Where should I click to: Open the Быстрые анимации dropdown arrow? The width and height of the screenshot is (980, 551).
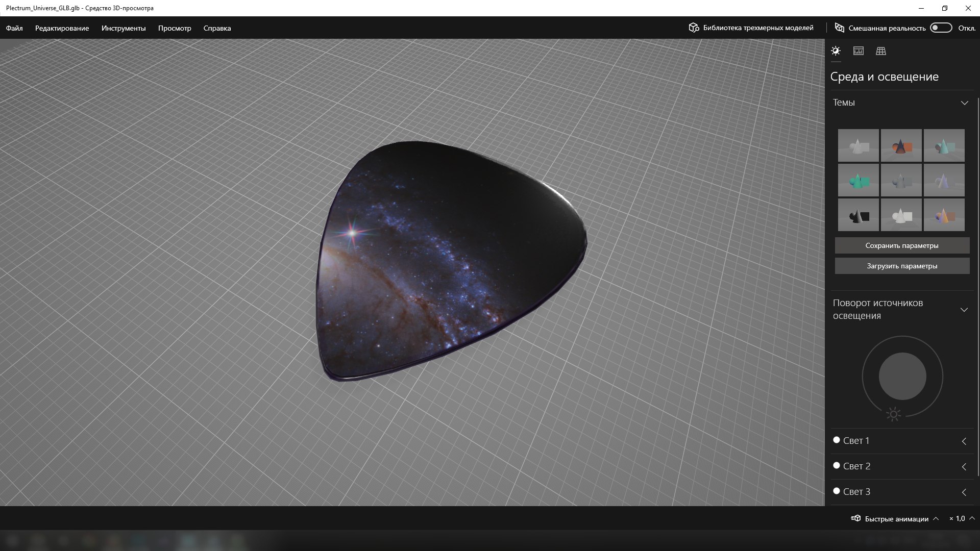[x=936, y=518]
